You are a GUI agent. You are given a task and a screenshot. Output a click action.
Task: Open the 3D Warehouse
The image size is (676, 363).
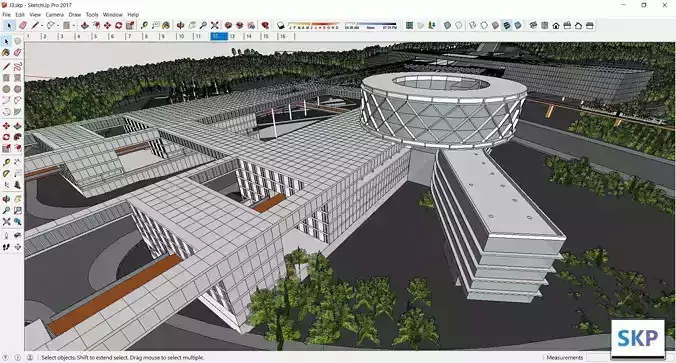pyautogui.click(x=228, y=26)
